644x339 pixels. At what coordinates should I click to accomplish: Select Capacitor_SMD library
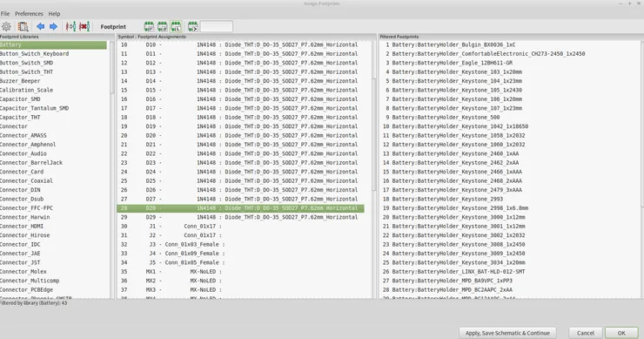pyautogui.click(x=53, y=99)
